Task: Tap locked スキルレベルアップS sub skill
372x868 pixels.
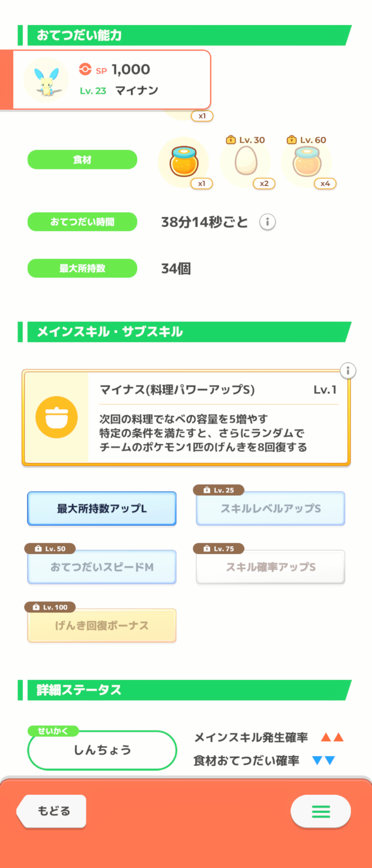Action: pyautogui.click(x=270, y=508)
